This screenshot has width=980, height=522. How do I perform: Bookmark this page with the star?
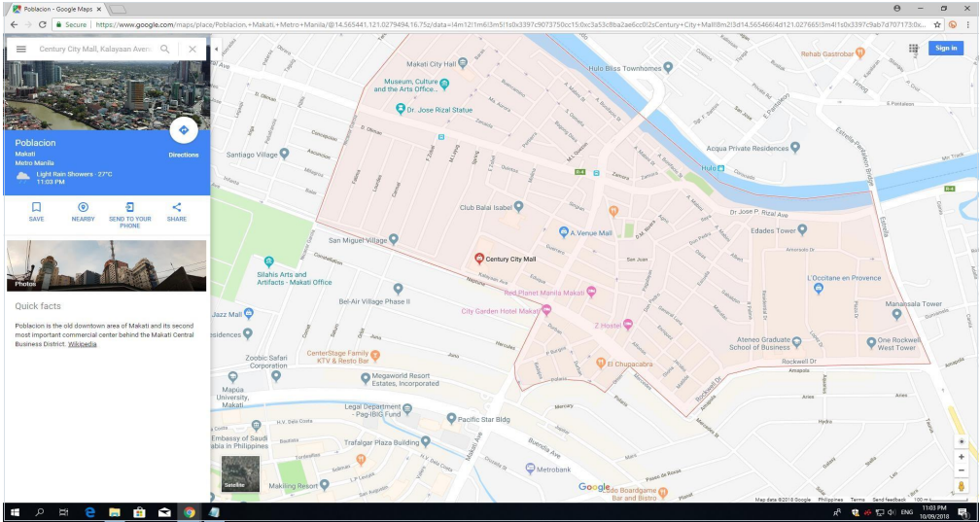[x=937, y=24]
